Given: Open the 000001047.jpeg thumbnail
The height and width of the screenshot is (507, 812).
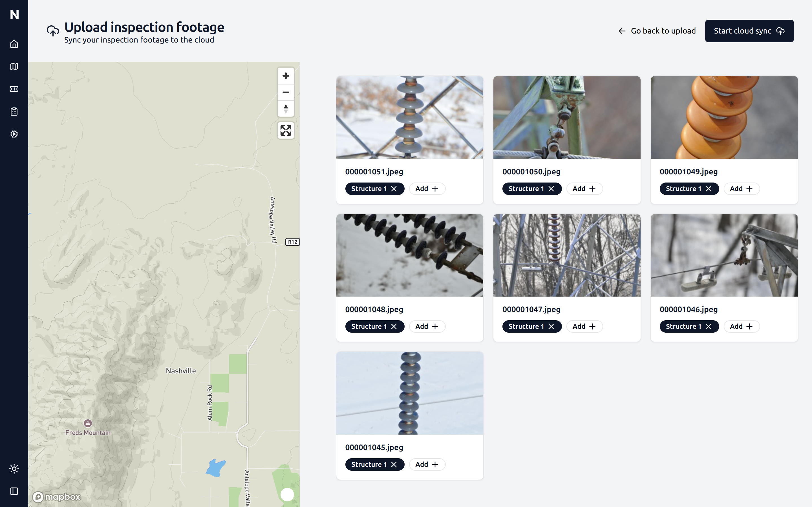Looking at the screenshot, I should pos(566,255).
